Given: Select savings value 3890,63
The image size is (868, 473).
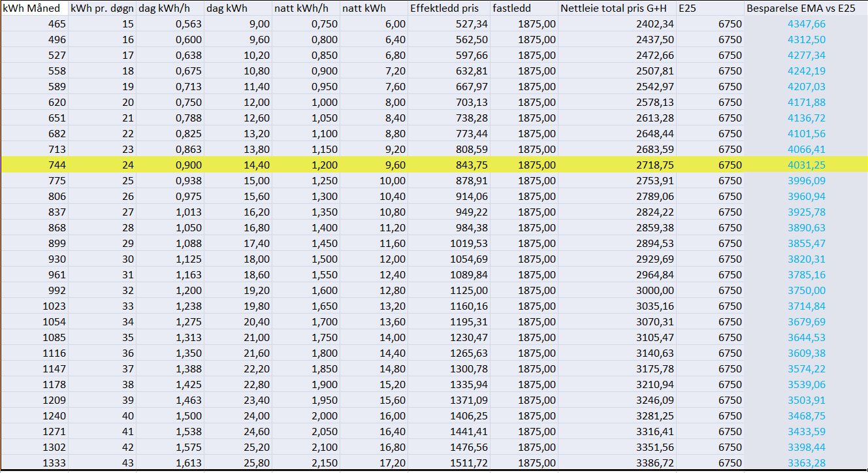Looking at the screenshot, I should tap(806, 227).
